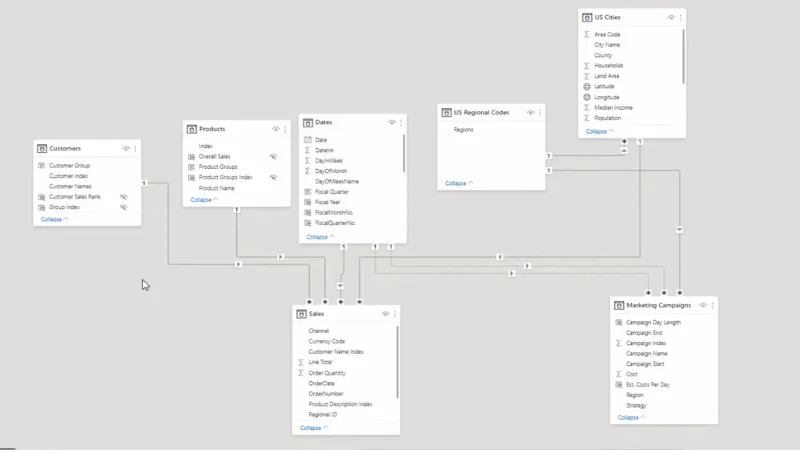This screenshot has height=450, width=800.
Task: Collapse the US Regional Codes card
Action: pos(459,183)
